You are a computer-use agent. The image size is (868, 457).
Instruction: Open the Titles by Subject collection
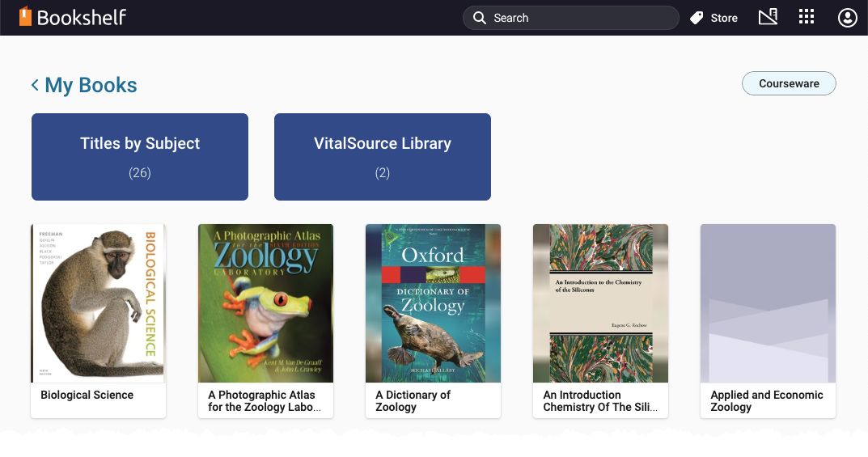point(140,156)
